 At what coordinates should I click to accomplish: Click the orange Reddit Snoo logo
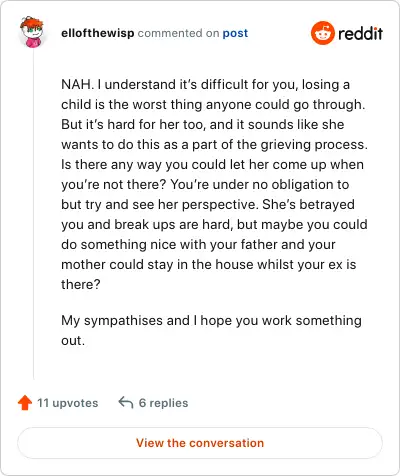click(322, 33)
